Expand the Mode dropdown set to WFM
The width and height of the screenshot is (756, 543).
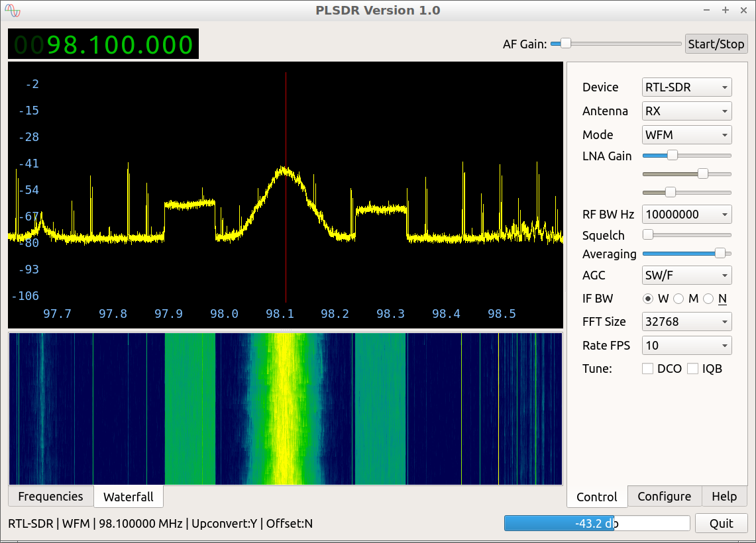(x=686, y=135)
